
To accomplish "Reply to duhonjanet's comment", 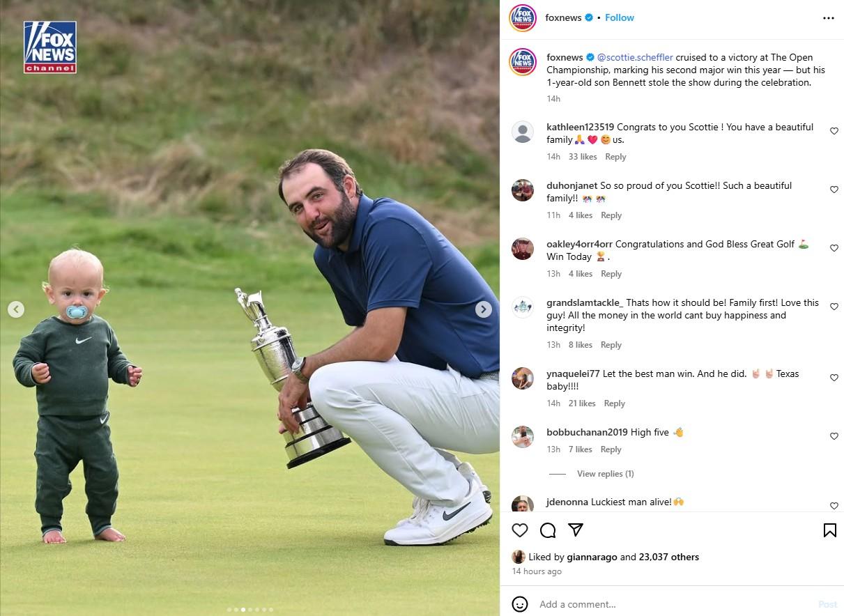I will tap(611, 215).
